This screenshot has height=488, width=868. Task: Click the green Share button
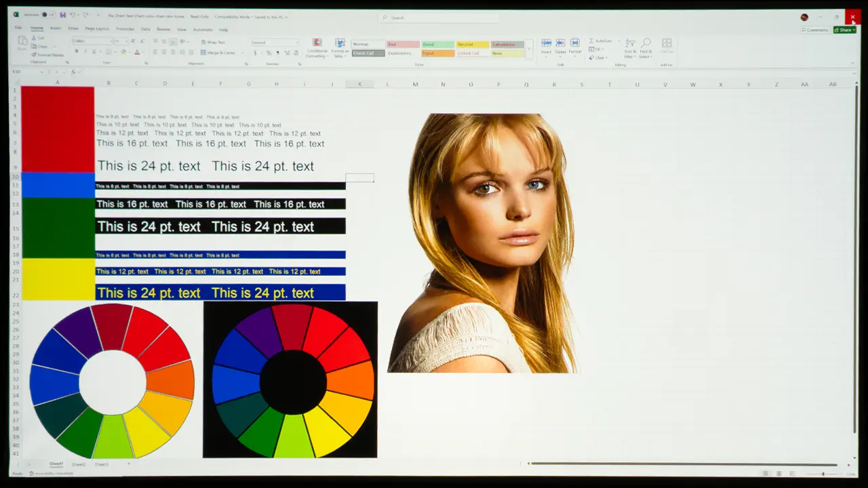click(x=844, y=30)
